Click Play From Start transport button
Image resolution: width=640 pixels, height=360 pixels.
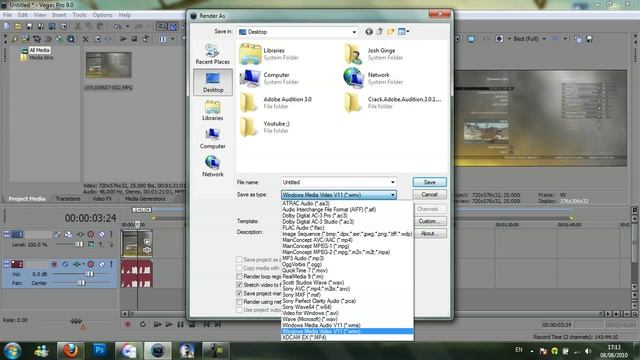point(157,324)
